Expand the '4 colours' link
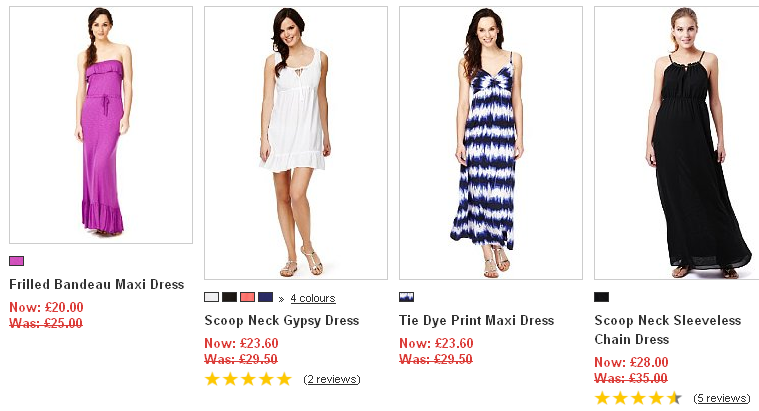 point(313,298)
